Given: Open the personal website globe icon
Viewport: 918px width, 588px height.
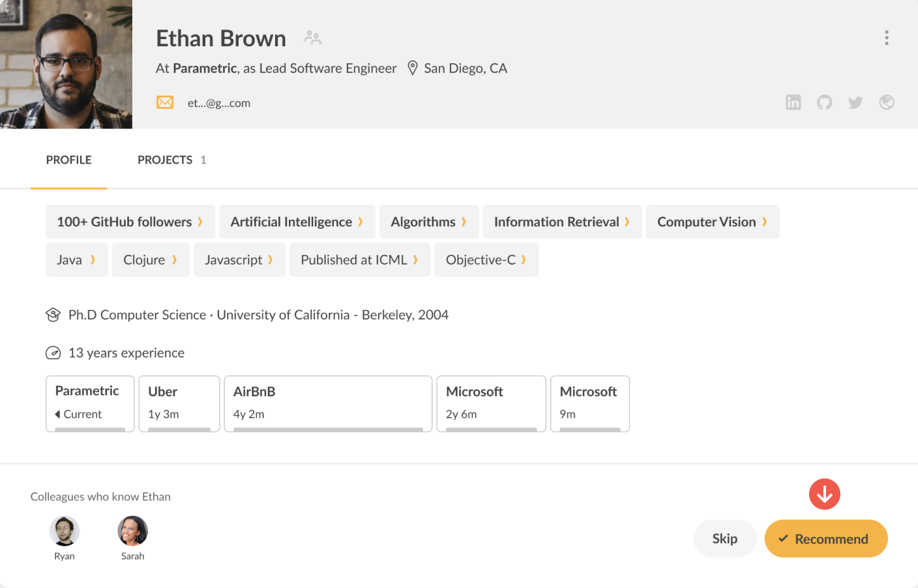Looking at the screenshot, I should point(887,102).
